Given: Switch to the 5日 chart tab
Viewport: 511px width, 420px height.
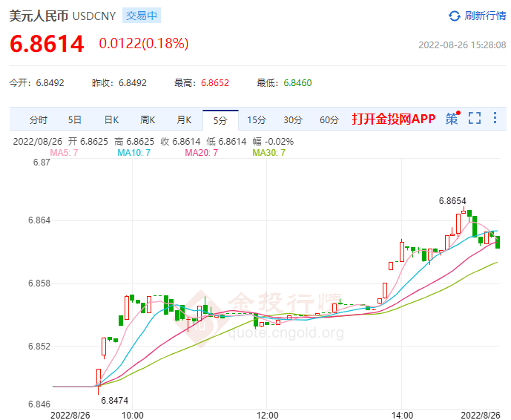Looking at the screenshot, I should 74,120.
